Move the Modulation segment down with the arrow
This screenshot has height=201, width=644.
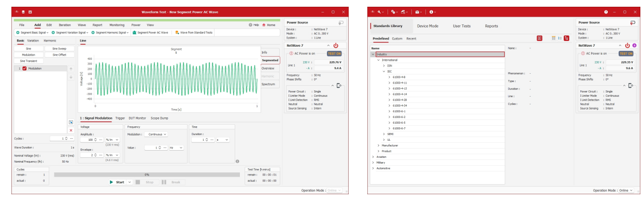(x=71, y=76)
